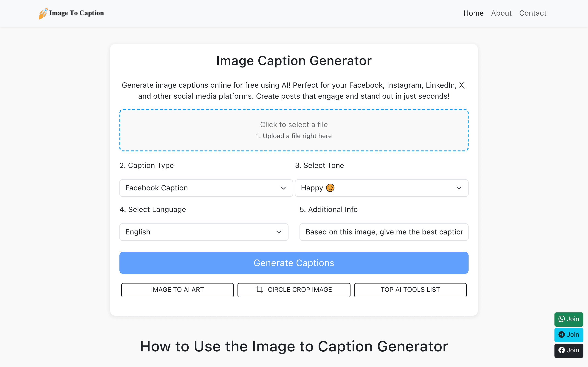Open the Caption Type dropdown
This screenshot has height=367, width=588.
[x=206, y=188]
